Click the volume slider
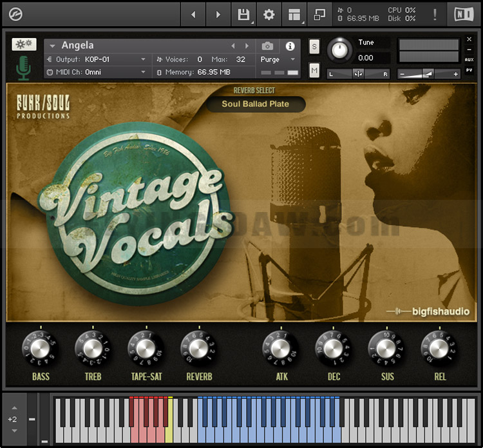The width and height of the screenshot is (483, 448). point(429,74)
